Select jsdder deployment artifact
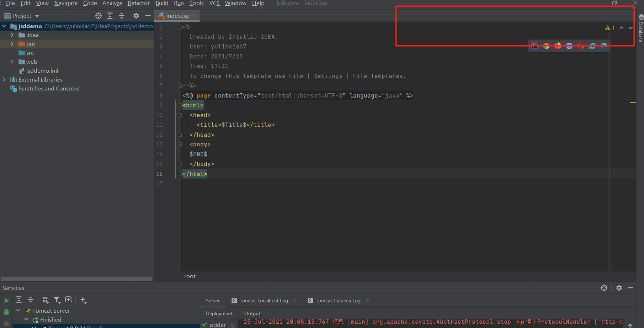The height and width of the screenshot is (328, 644). 217,325
